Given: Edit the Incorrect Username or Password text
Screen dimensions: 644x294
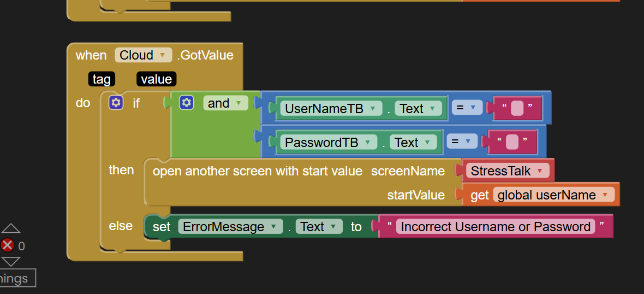Looking at the screenshot, I should click(x=494, y=227).
